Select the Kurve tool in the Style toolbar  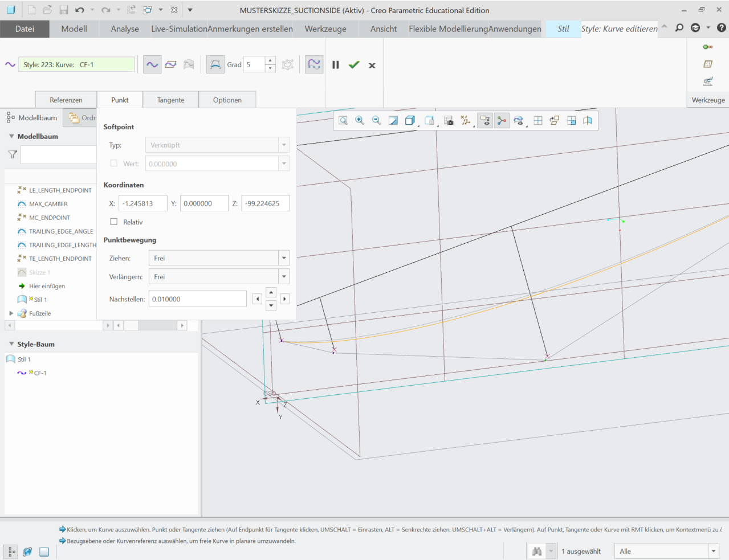152,64
